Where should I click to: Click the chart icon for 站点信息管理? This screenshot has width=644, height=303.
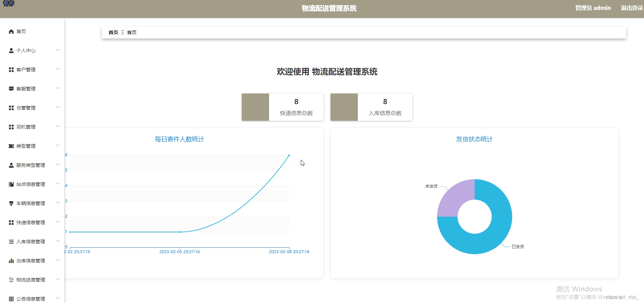click(11, 184)
